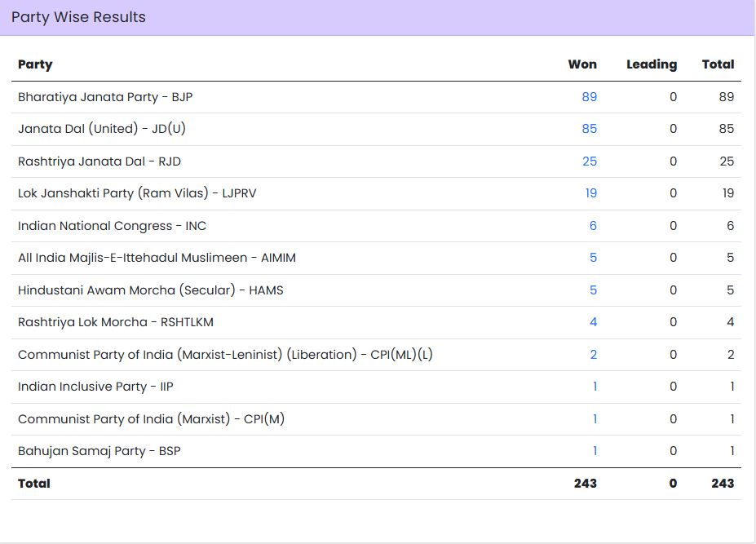Open Indian Inclusive Party won count link
This screenshot has height=544, width=756.
point(595,387)
